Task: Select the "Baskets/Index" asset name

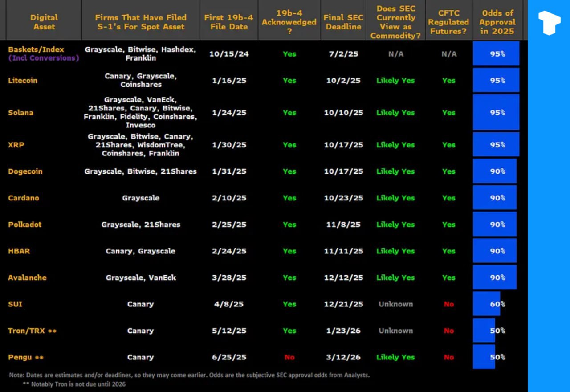Action: coord(36,49)
